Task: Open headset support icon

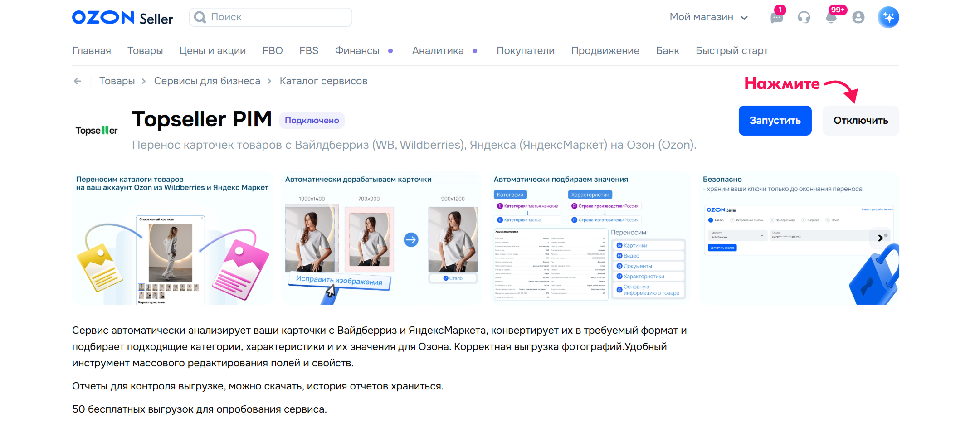Action: (x=804, y=18)
